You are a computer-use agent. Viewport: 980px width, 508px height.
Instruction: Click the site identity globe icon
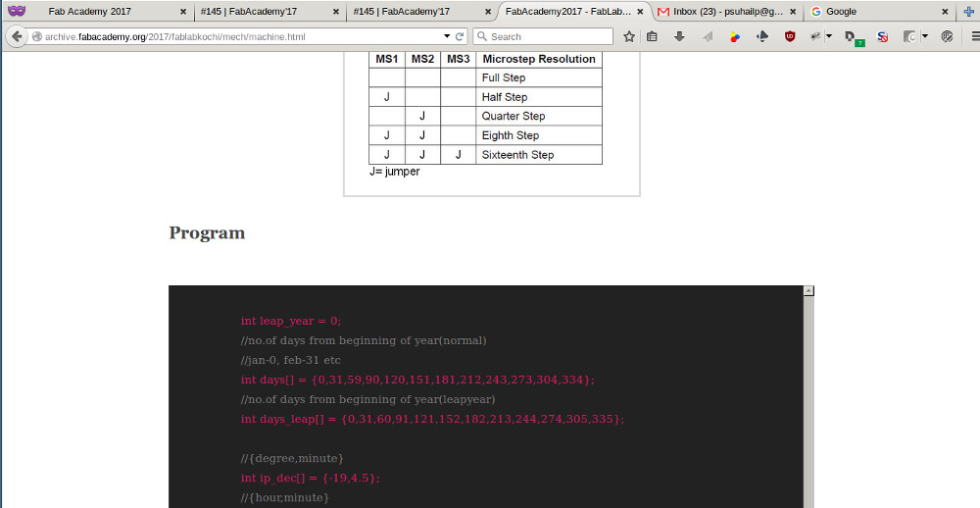tap(37, 37)
